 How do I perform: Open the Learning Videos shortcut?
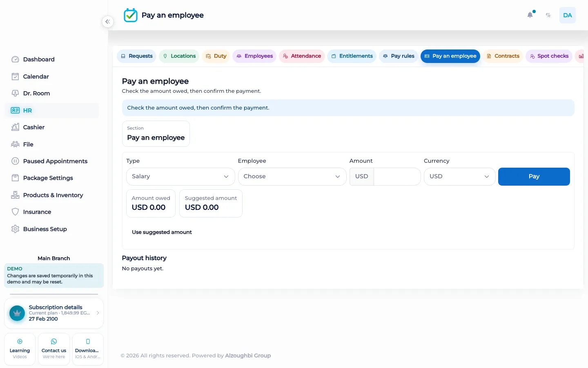point(20,349)
